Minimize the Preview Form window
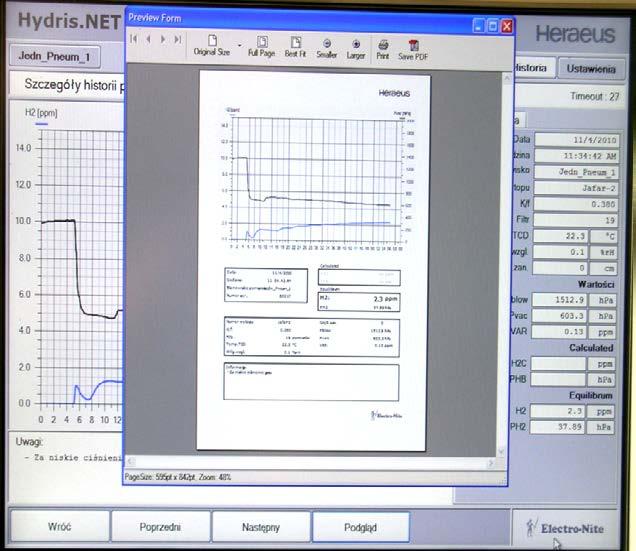The image size is (636, 551). 479,26
